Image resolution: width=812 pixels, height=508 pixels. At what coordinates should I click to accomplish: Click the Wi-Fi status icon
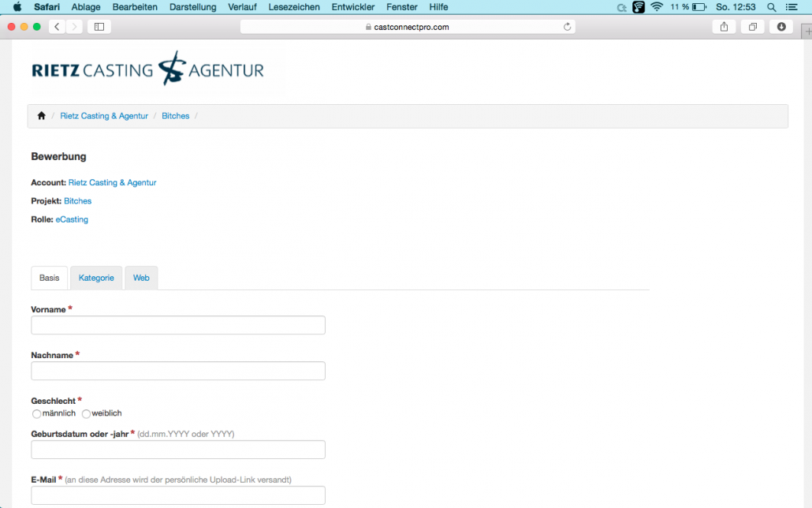coord(657,7)
